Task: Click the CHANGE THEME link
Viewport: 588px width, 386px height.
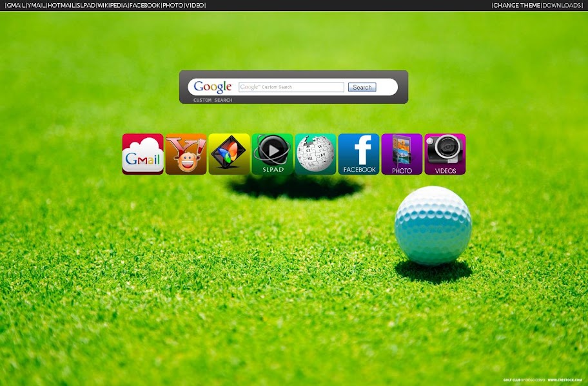Action: [x=516, y=5]
